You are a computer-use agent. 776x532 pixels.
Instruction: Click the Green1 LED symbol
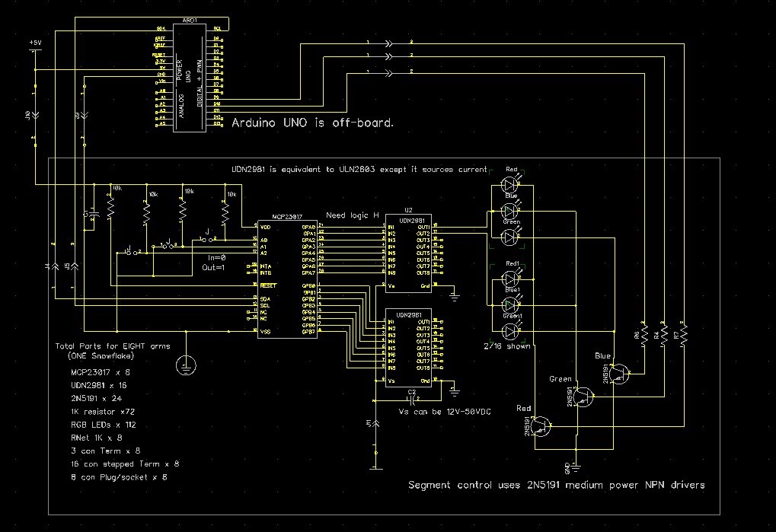[x=510, y=330]
